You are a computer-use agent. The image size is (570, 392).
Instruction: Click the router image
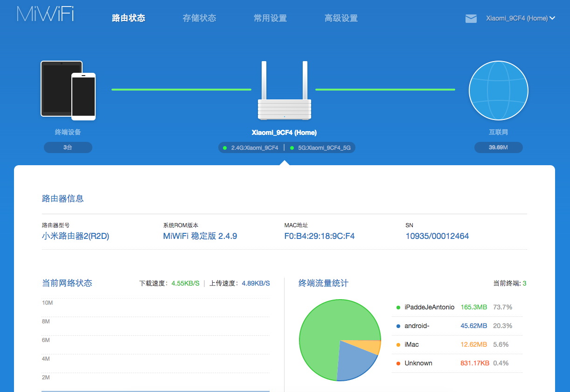(x=285, y=91)
